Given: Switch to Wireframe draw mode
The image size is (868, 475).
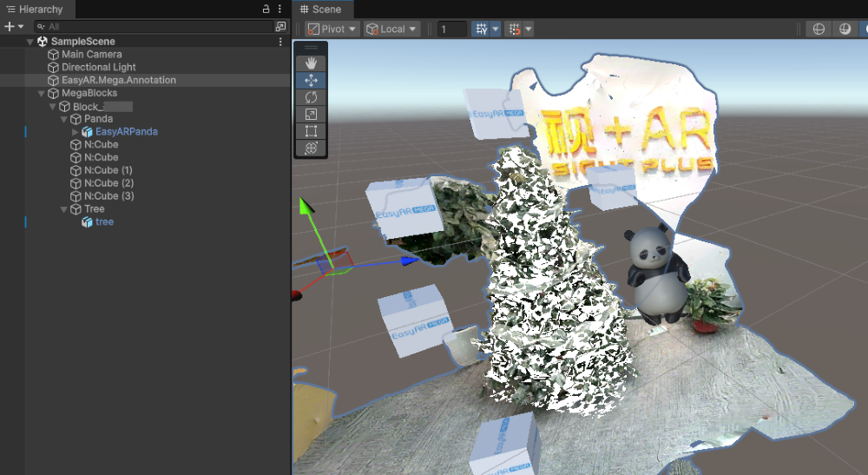Looking at the screenshot, I should click(819, 29).
